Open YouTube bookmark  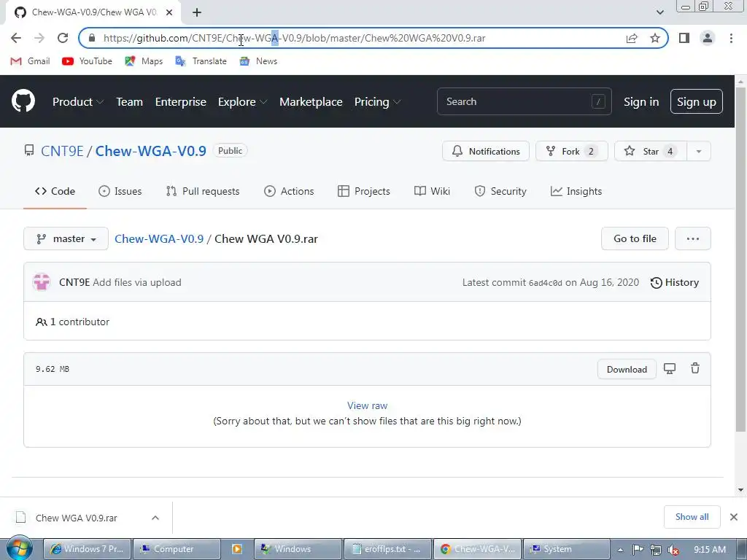pos(88,61)
